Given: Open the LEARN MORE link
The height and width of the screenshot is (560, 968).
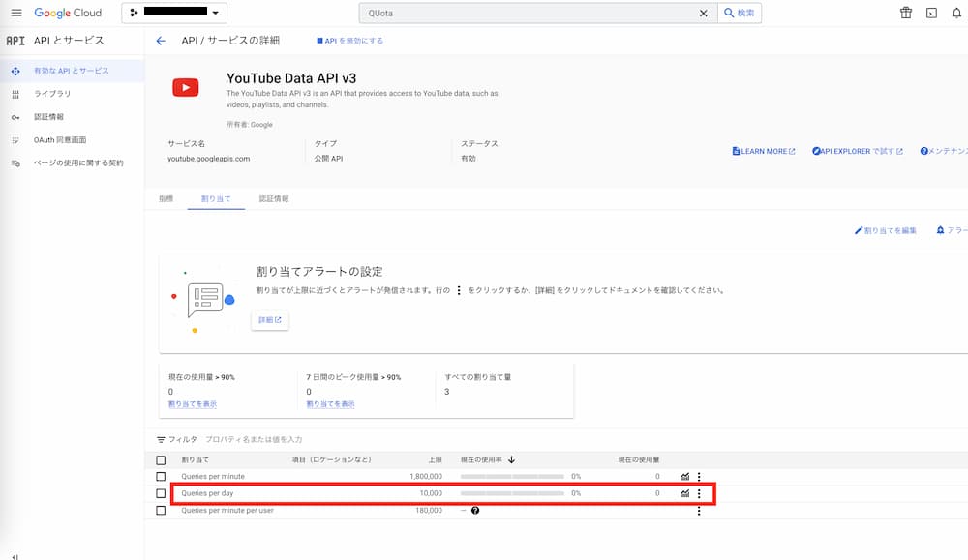Looking at the screenshot, I should click(764, 151).
